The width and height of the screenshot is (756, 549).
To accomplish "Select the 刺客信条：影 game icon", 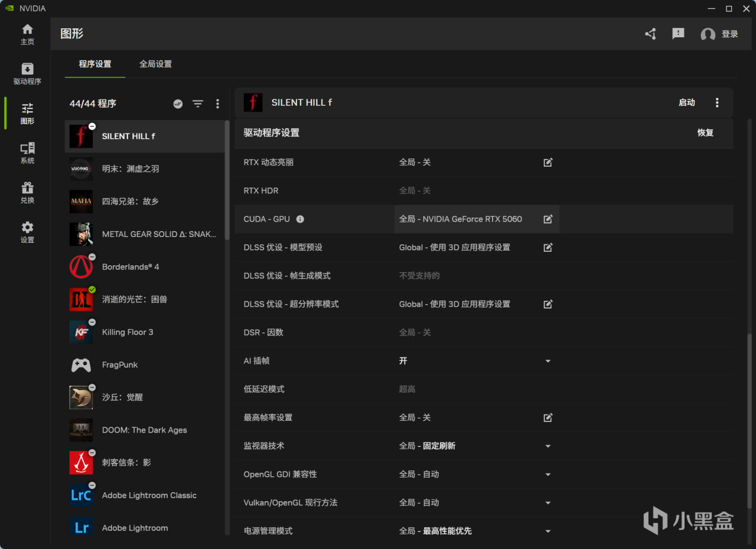I will click(81, 463).
